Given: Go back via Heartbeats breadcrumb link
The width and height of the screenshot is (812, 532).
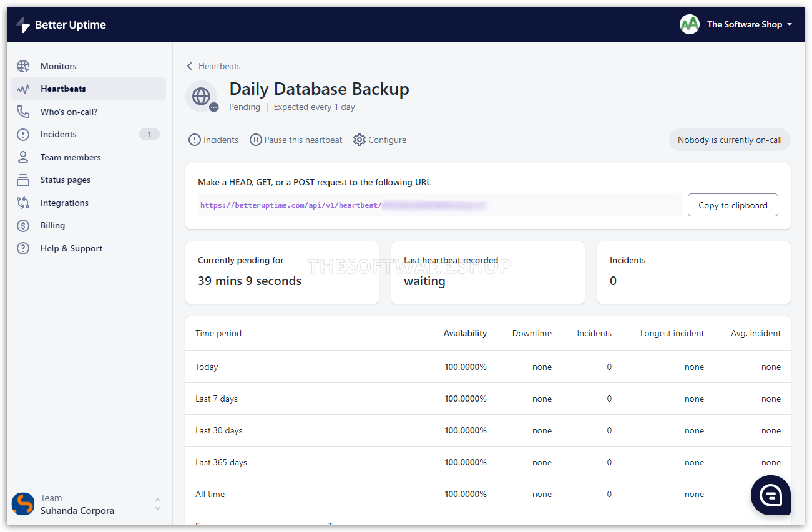Looking at the screenshot, I should point(220,66).
